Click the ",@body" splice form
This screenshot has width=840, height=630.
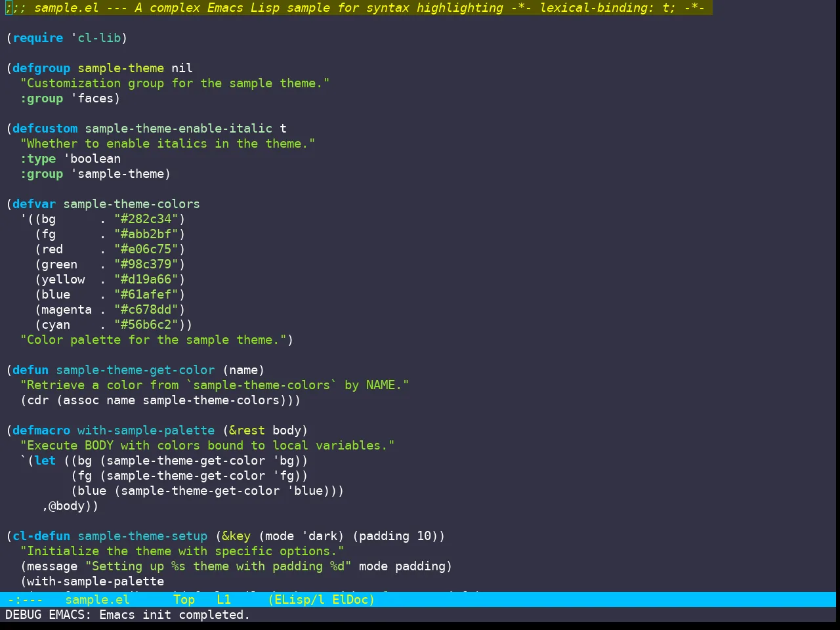click(x=63, y=506)
